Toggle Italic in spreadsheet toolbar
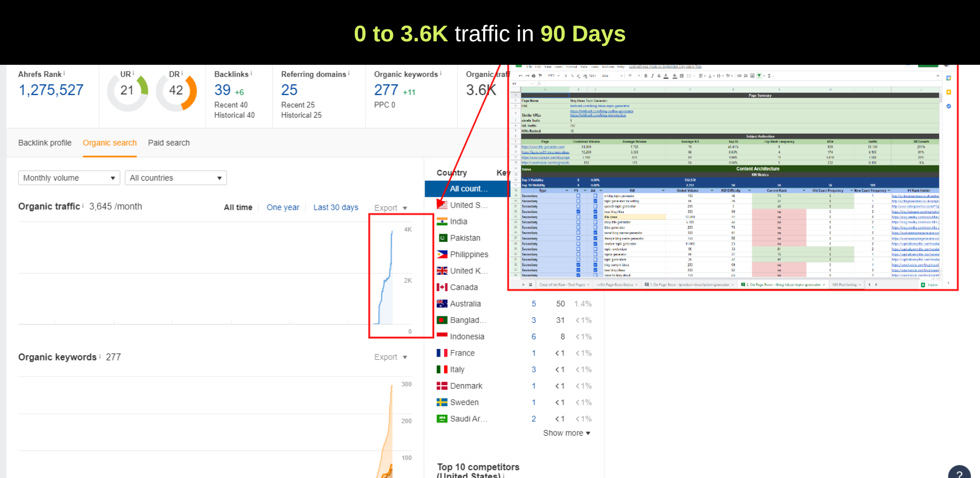980x478 pixels. coord(652,76)
